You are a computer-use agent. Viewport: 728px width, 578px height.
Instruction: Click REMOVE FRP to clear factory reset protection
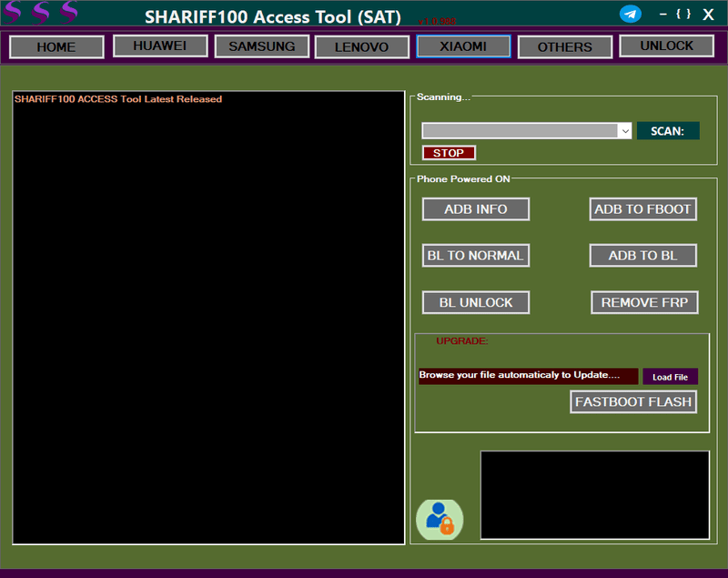coord(644,302)
